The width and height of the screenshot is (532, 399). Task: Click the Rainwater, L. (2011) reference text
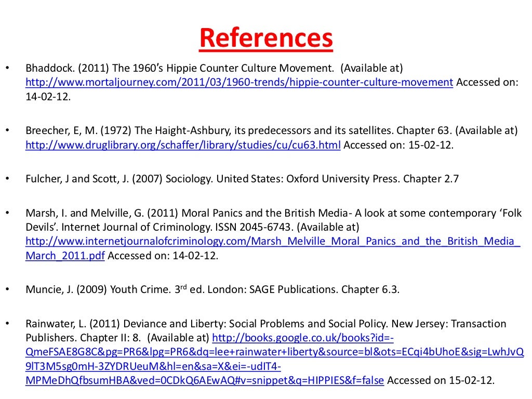(x=265, y=330)
